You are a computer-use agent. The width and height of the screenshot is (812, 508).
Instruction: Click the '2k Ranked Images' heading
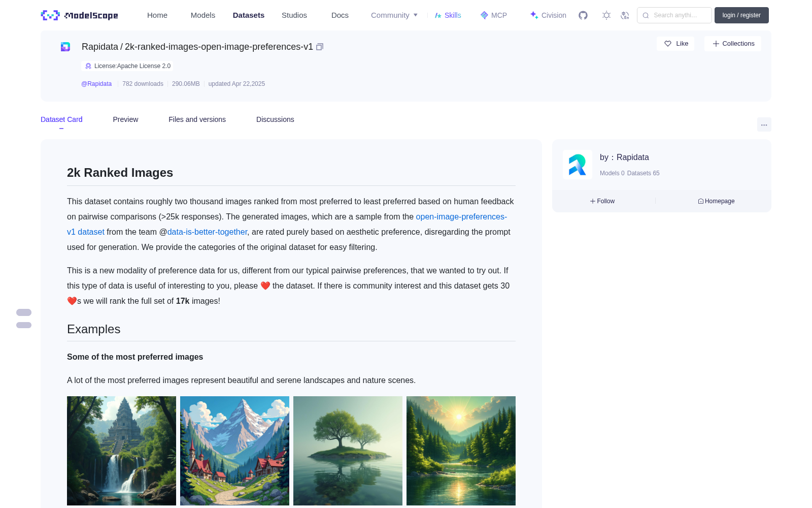tap(120, 173)
